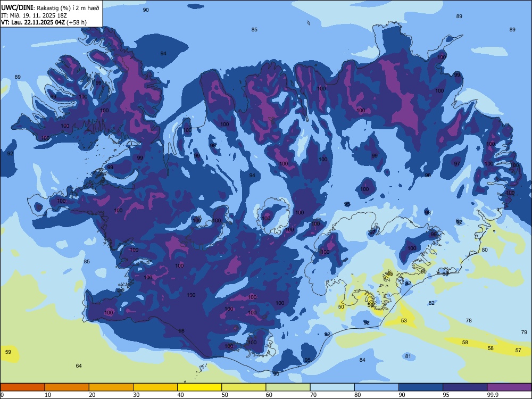
Task: Click the 30–40 golden-yellow legend swatch
Action: 155,387
